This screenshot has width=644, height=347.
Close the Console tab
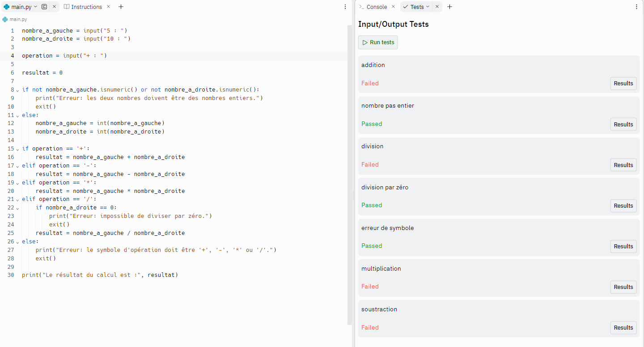[393, 7]
